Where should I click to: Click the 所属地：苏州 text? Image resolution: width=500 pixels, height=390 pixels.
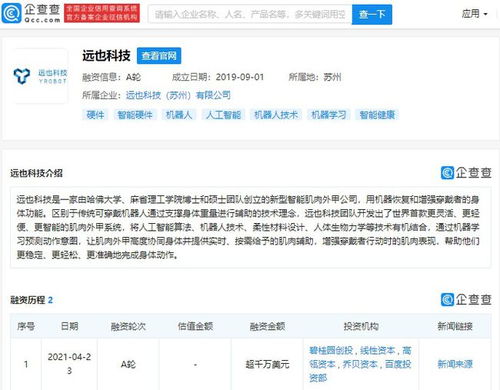315,77
